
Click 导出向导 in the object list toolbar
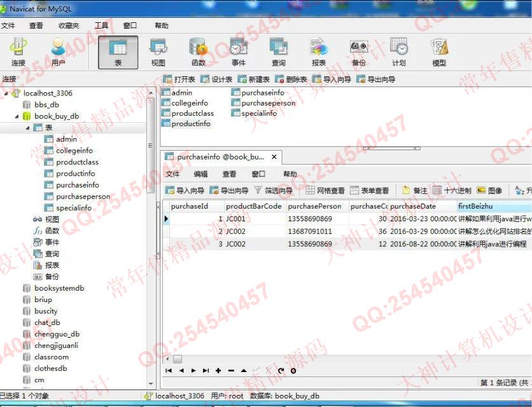[376, 79]
